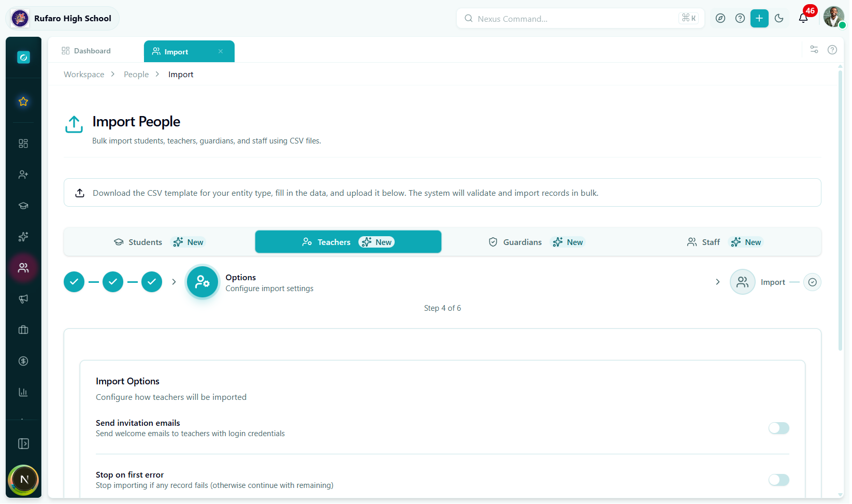The height and width of the screenshot is (504, 852).
Task: Go to second completed step checkmark
Action: coord(113,282)
